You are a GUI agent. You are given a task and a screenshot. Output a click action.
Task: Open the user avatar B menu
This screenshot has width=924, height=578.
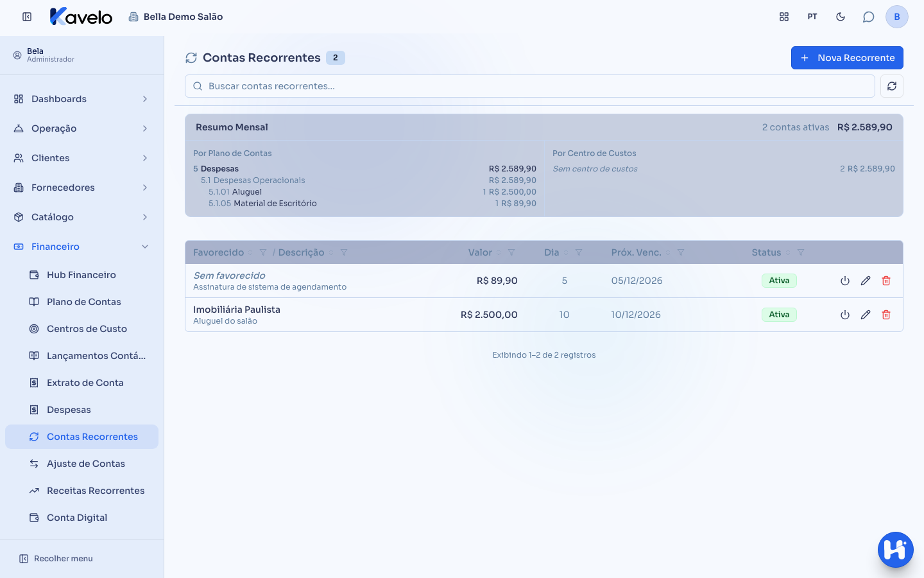click(897, 17)
